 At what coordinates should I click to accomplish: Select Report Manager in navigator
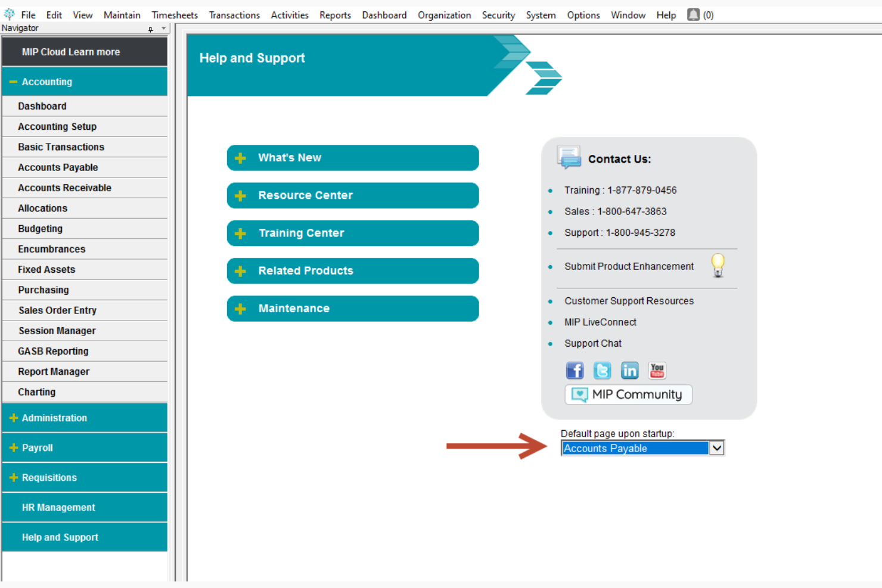pos(85,371)
